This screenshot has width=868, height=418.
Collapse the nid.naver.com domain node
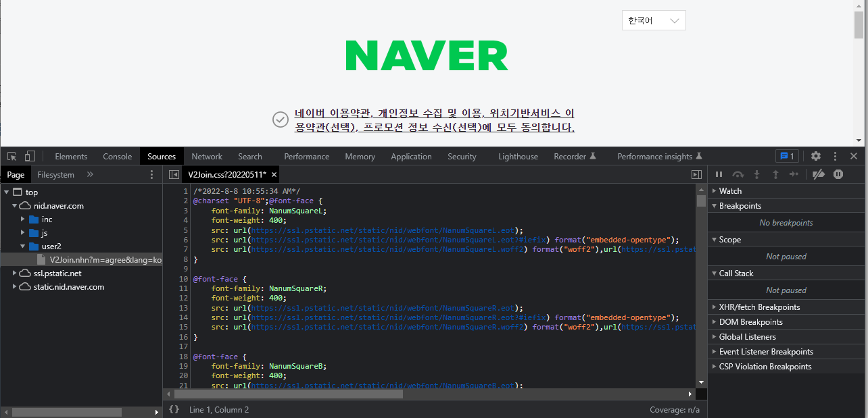(14, 206)
